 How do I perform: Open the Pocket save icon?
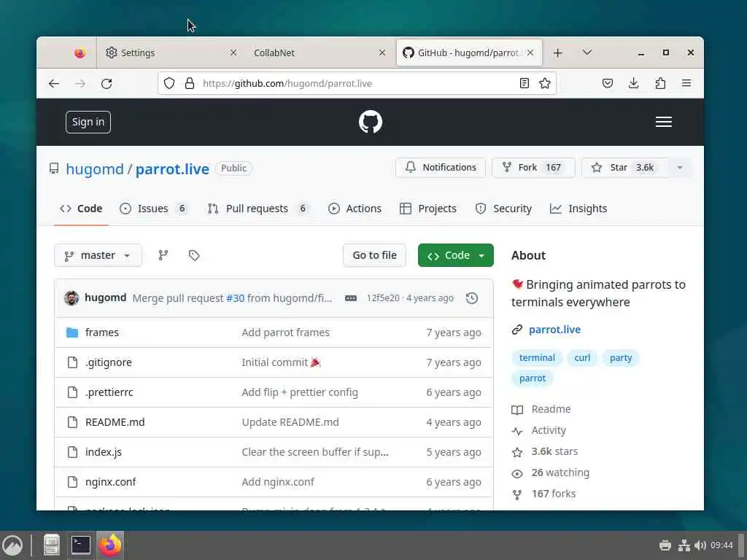coord(608,83)
